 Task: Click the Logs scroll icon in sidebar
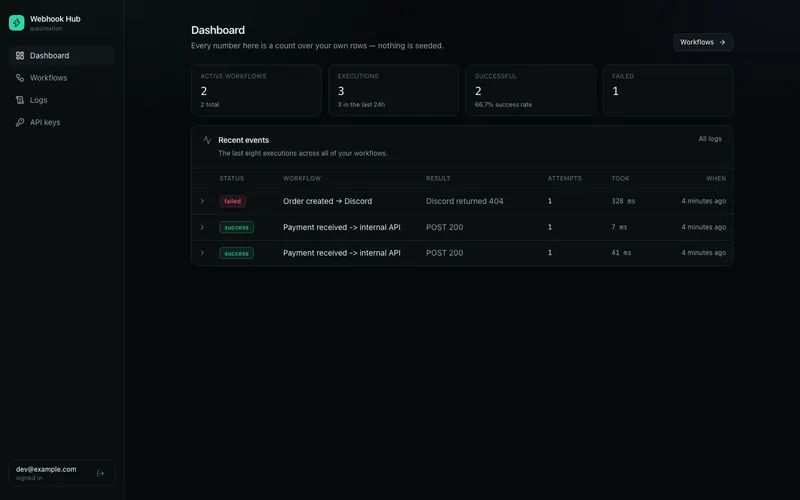20,100
